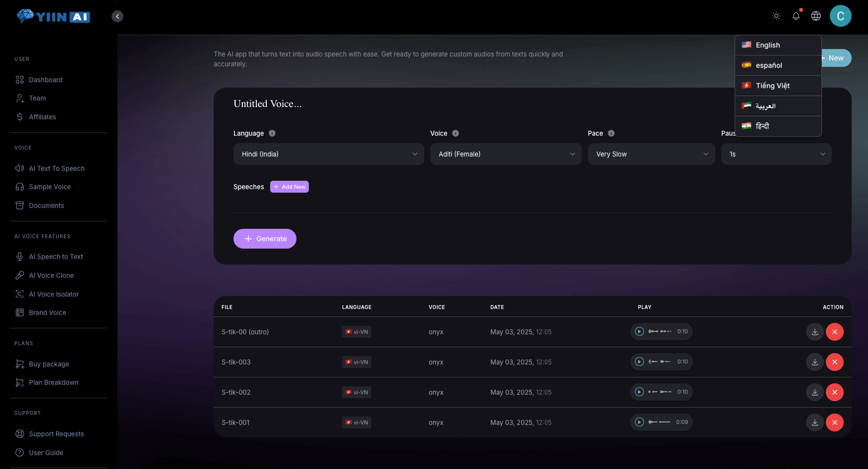Screen dimensions: 868x469
Task: Open the Documents section
Action: coord(46,206)
